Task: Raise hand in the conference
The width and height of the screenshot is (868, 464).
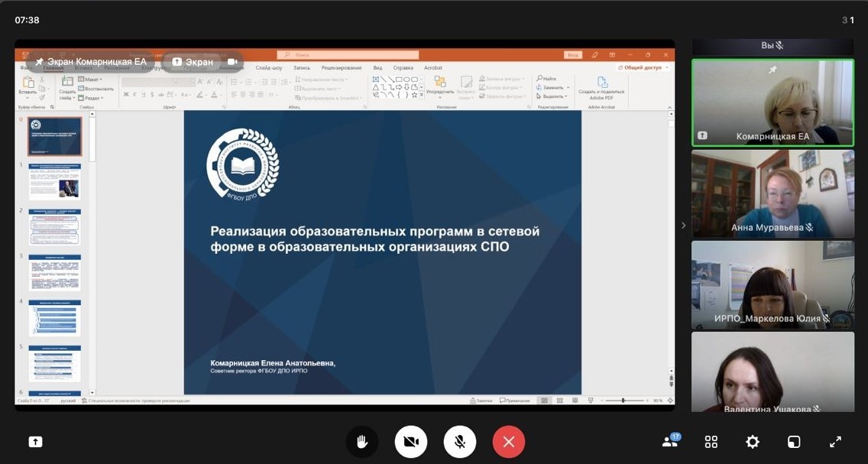Action: point(362,442)
